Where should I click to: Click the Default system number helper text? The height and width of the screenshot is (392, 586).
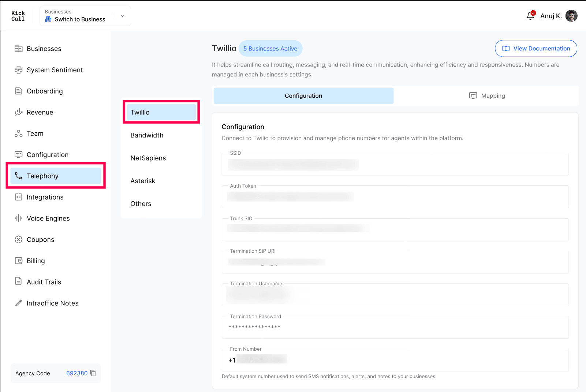tap(329, 377)
